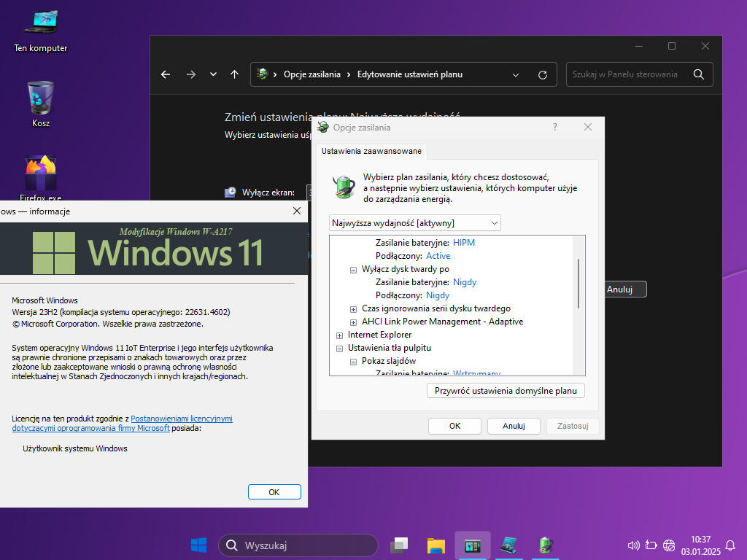Open the Ten komputer desktop icon

[40, 29]
